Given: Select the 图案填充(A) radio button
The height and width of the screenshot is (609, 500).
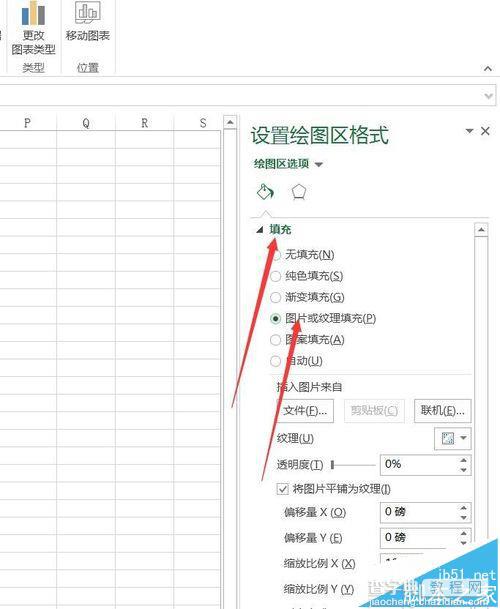Looking at the screenshot, I should pyautogui.click(x=275, y=340).
